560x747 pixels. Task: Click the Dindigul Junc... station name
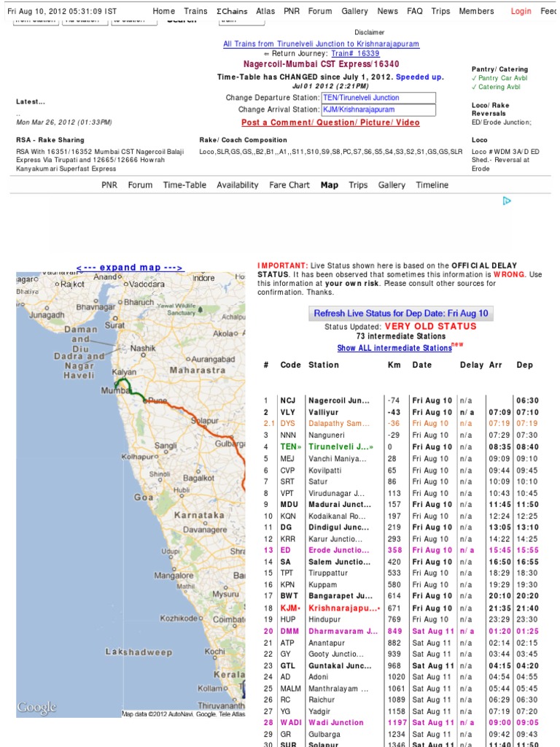338,527
